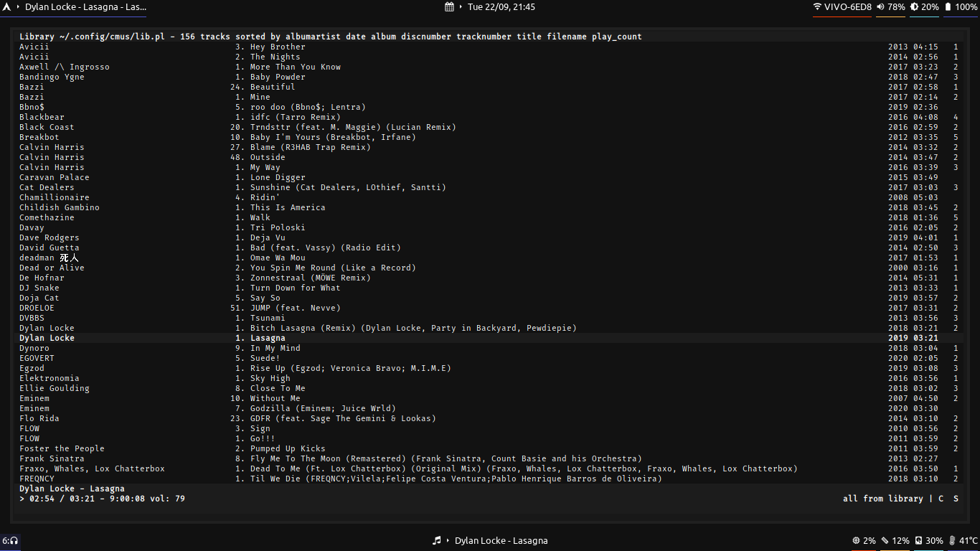Click the disk usage icon showing 30%
The image size is (980, 551).
click(x=918, y=541)
